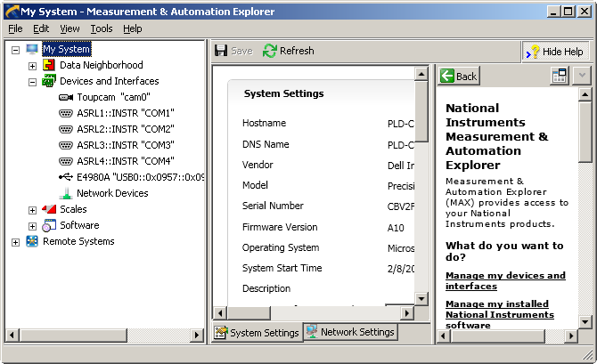Click the Toupcam camera icon
Screen dimensions: 597x364
66,97
